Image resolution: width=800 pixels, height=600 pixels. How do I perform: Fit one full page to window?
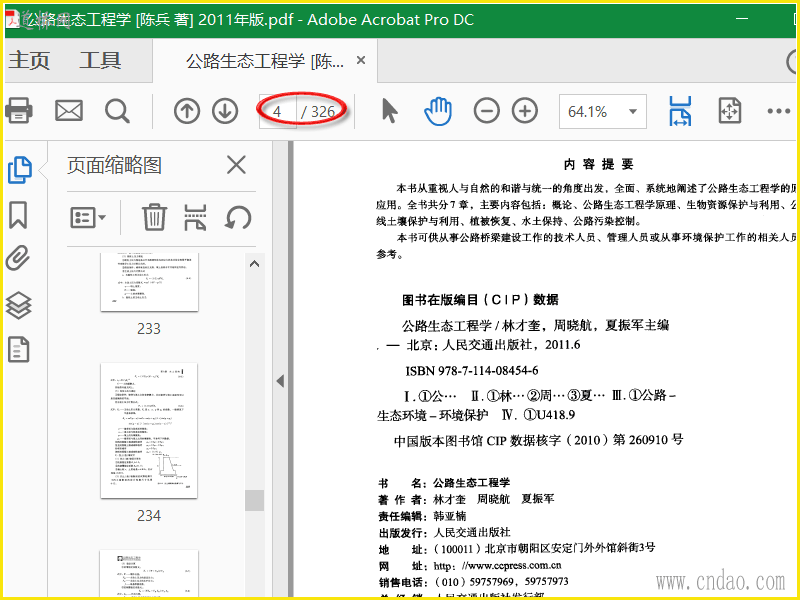pyautogui.click(x=730, y=111)
